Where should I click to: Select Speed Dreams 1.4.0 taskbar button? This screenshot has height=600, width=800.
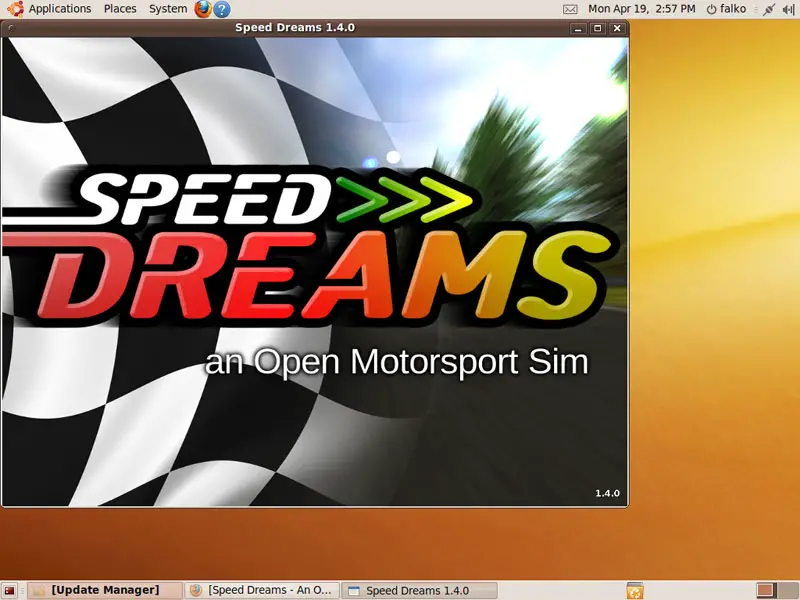tap(419, 590)
